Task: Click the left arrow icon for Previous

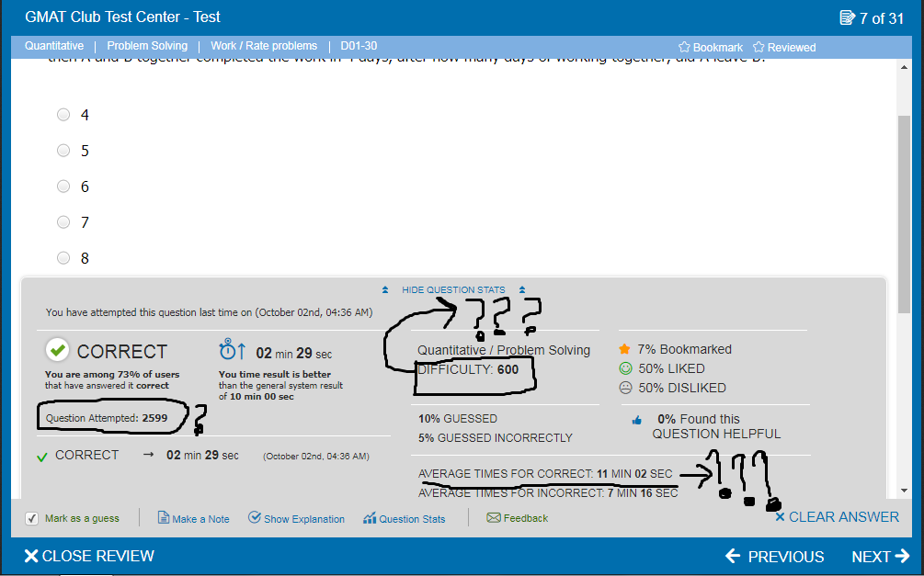Action: pyautogui.click(x=733, y=556)
